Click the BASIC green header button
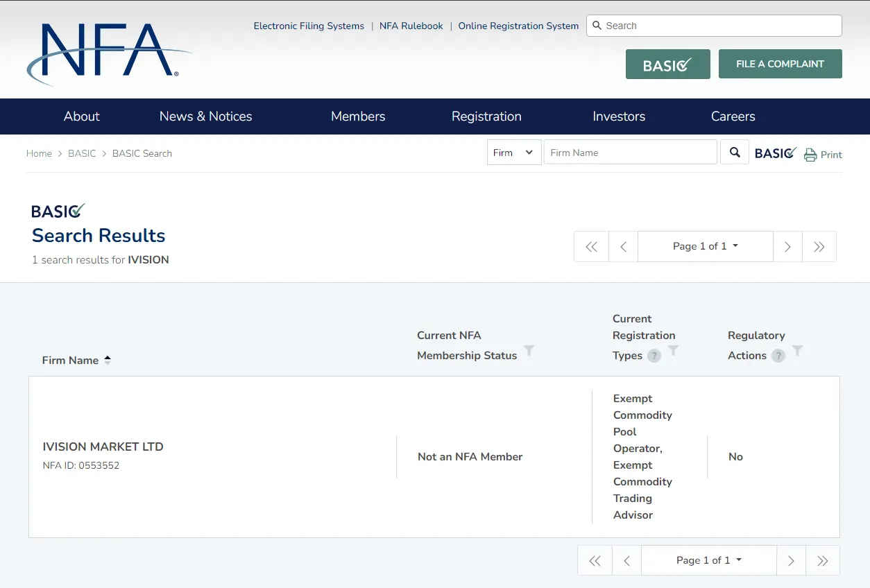Screen dimensions: 870x588 (667, 64)
